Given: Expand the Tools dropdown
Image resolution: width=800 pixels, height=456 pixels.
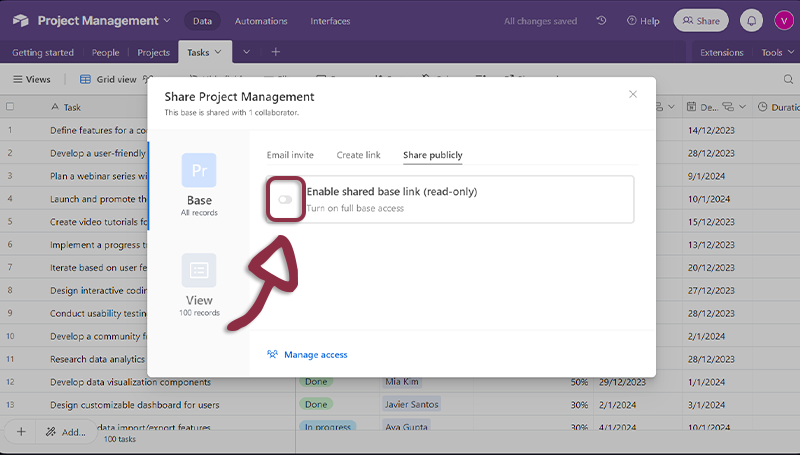Looking at the screenshot, I should [x=777, y=53].
